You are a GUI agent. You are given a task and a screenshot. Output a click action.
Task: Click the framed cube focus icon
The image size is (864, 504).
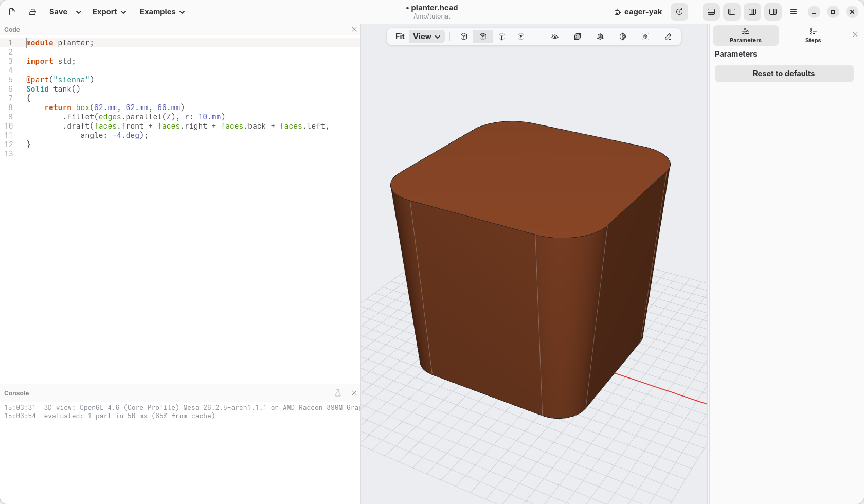[x=645, y=37]
